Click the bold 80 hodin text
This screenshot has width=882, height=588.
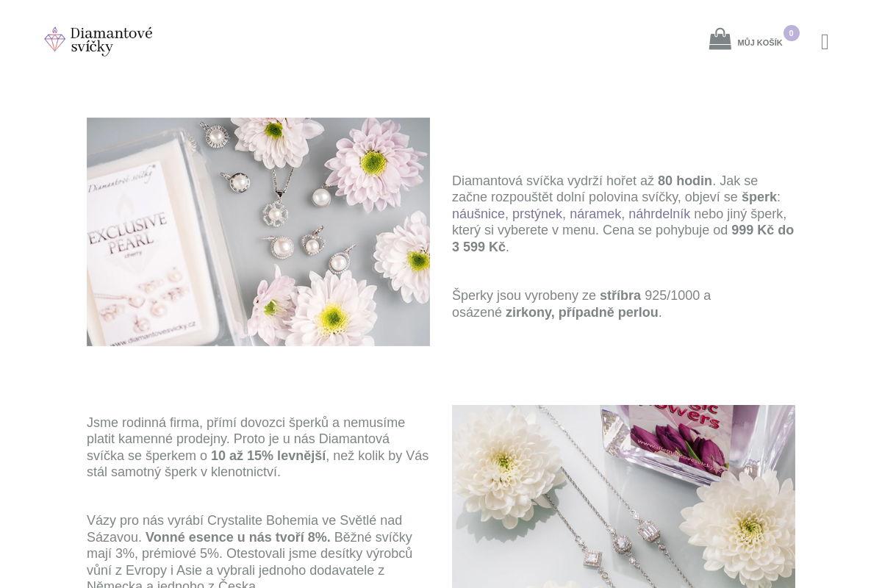pos(685,181)
